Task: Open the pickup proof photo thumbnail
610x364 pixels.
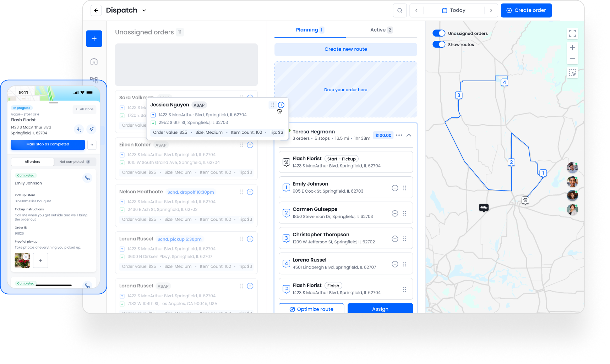Action: tap(22, 260)
